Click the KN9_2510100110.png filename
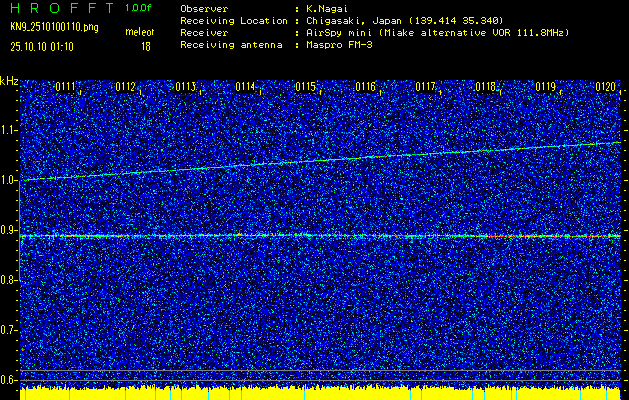629x400 pixels. coord(54,27)
